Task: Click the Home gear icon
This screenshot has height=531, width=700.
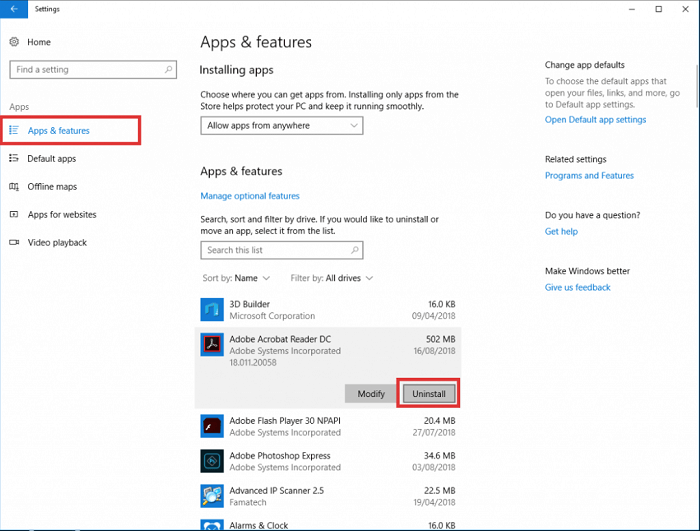Action: coord(14,42)
